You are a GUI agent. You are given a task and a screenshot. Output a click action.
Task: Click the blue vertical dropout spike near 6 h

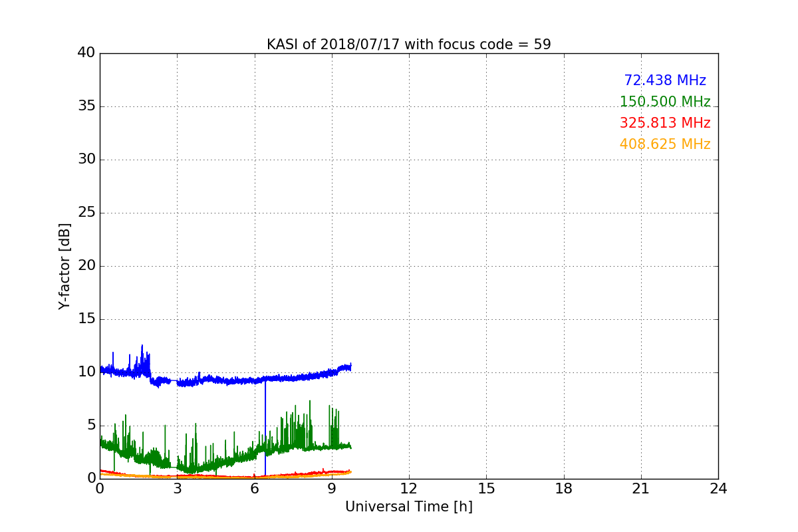click(265, 429)
